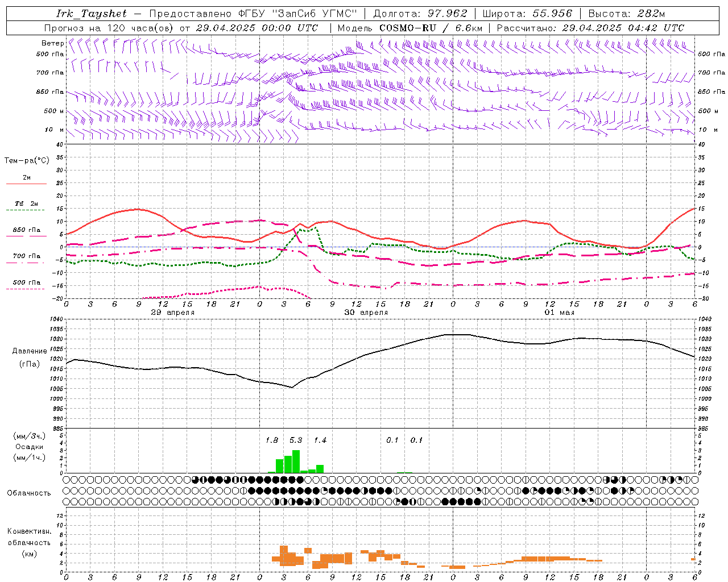Click the Конвективн. convective cloud label

point(30,531)
